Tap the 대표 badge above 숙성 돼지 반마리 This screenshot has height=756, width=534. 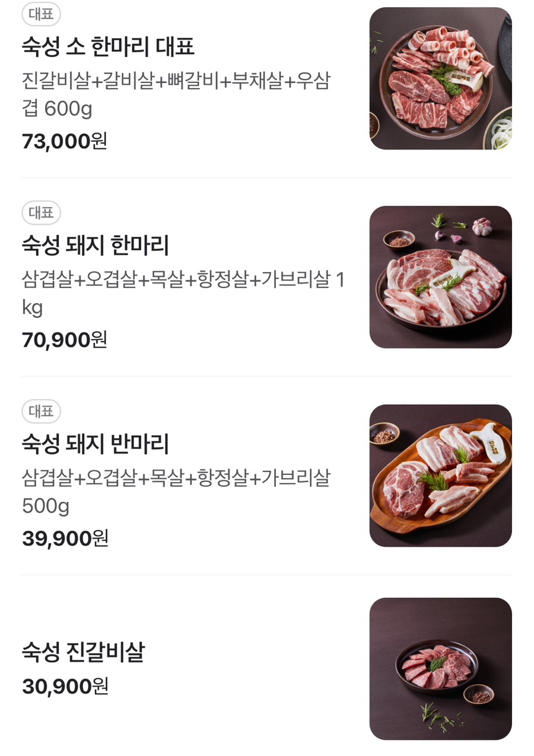tap(41, 412)
